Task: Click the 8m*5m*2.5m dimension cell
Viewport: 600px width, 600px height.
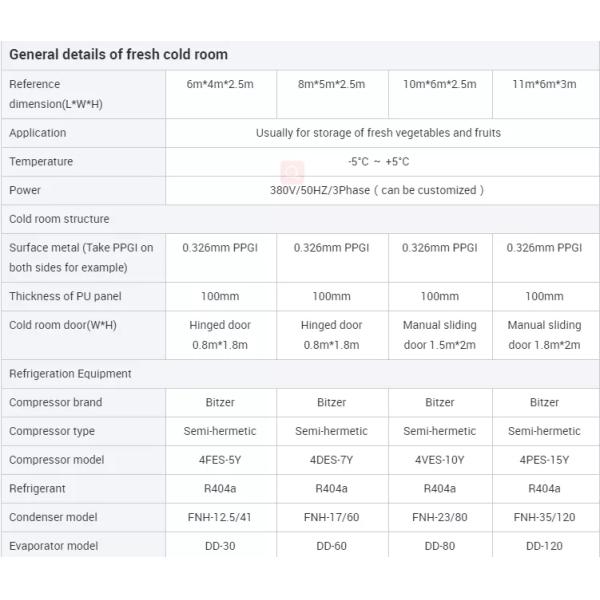Action: pyautogui.click(x=330, y=84)
